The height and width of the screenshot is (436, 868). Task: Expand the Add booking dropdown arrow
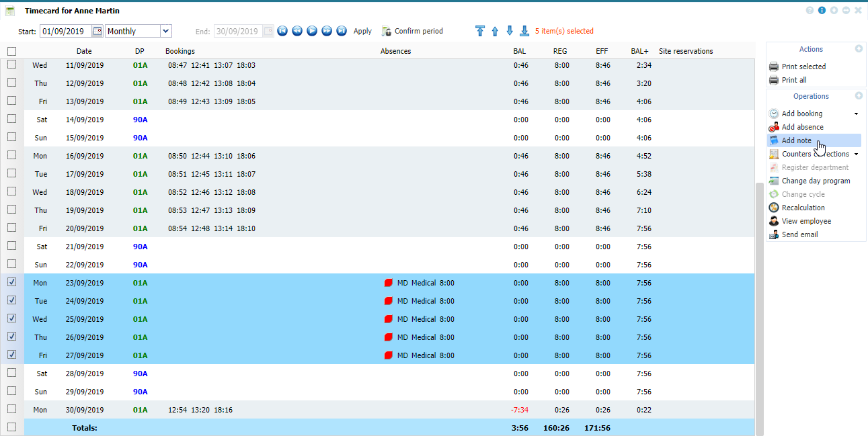coord(856,114)
